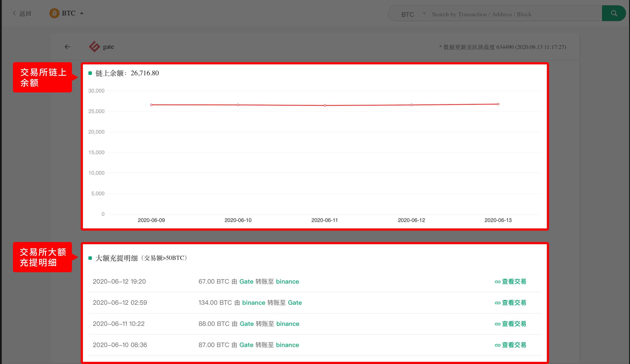The width and height of the screenshot is (630, 364).
Task: Click the green search magnifier button
Action: [x=614, y=13]
